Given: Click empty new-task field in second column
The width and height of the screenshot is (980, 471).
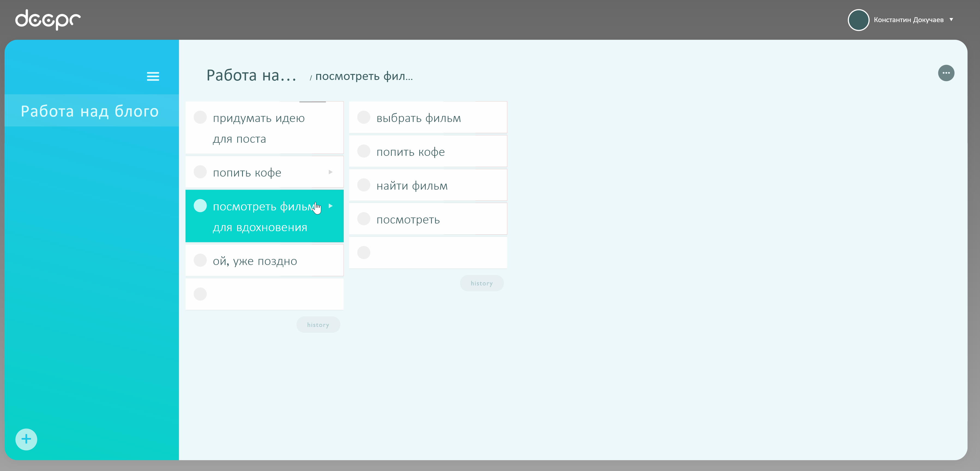Looking at the screenshot, I should click(x=438, y=252).
